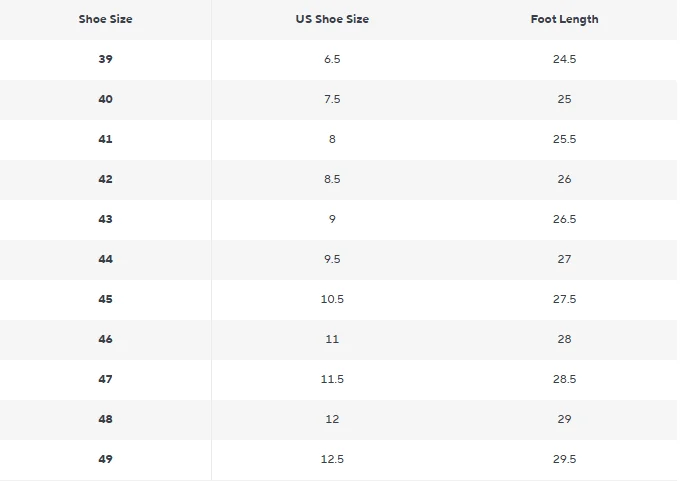
Task: Click US shoe size 10.5 value
Action: [332, 300]
